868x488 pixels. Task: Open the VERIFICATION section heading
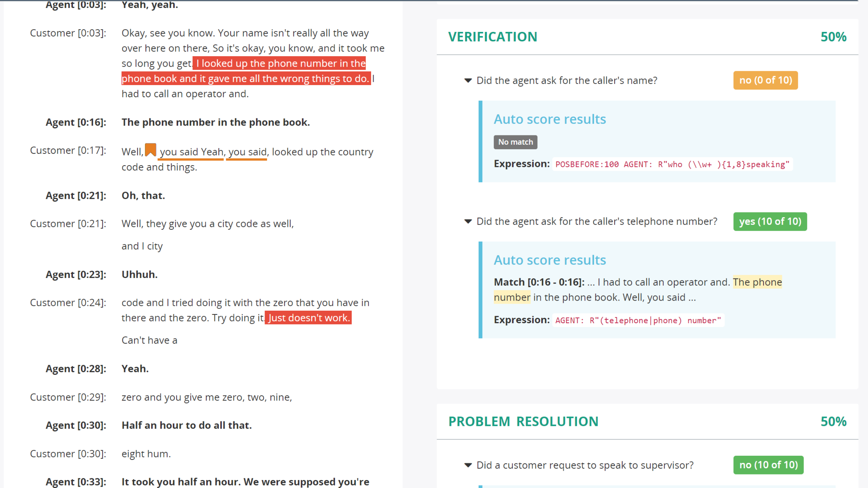[492, 37]
